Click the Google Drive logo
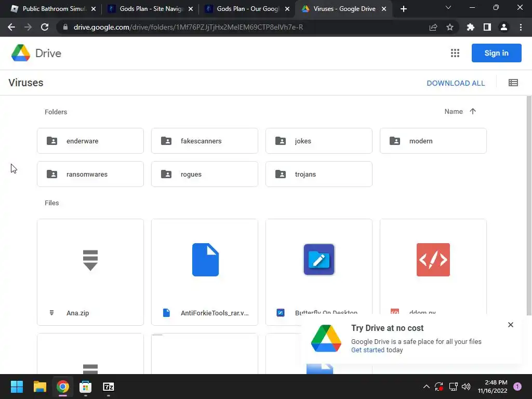 point(21,53)
